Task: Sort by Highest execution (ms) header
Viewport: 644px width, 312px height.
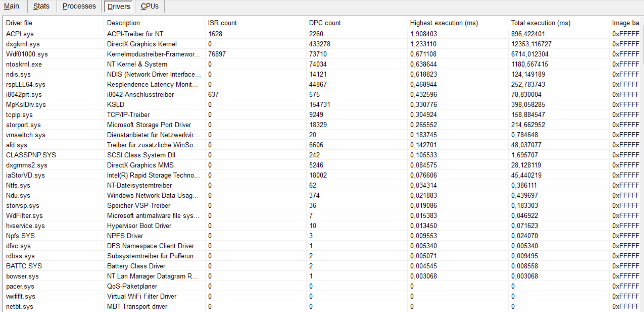Action: 444,23
